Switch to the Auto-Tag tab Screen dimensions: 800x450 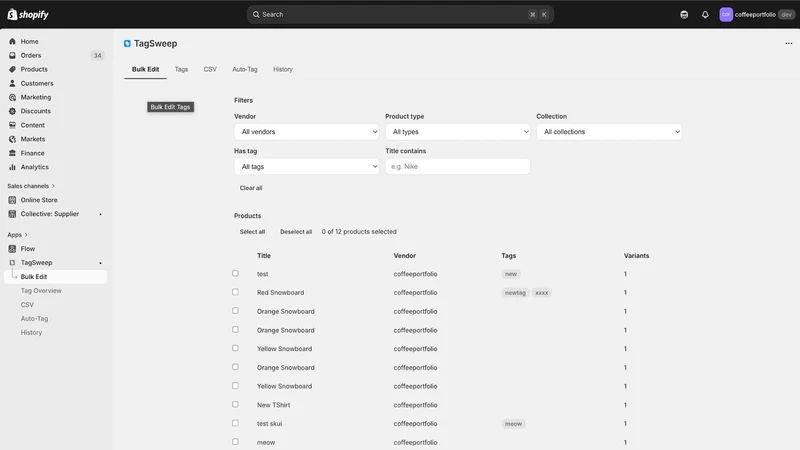click(245, 69)
